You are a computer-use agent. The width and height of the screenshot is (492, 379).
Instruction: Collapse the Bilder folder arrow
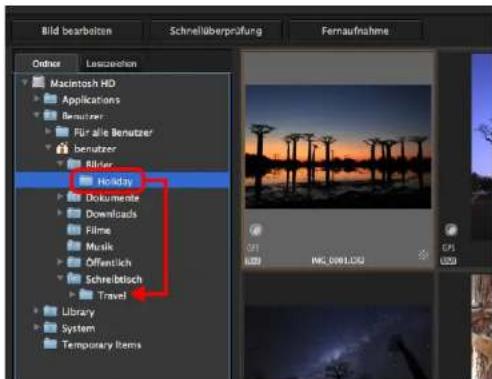pos(60,163)
